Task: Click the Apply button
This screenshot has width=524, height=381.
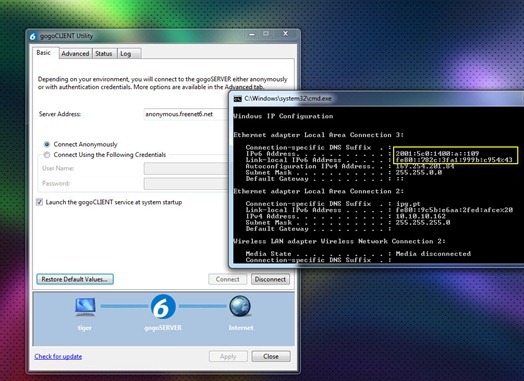Action: point(228,356)
